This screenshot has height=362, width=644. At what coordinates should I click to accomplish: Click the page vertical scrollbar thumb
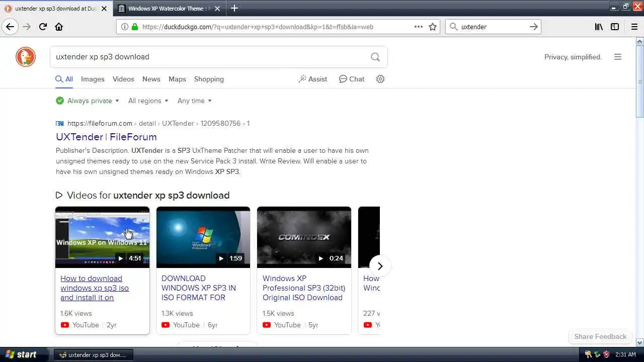pyautogui.click(x=640, y=81)
